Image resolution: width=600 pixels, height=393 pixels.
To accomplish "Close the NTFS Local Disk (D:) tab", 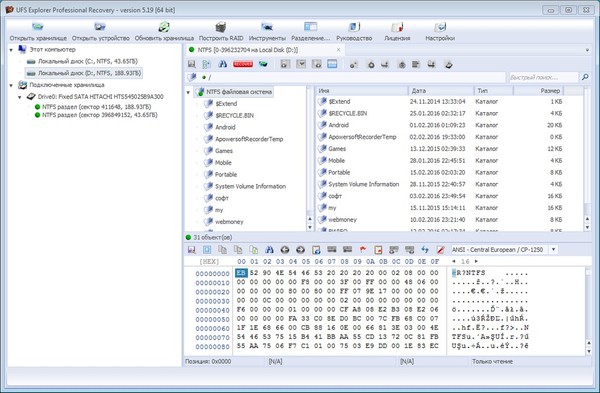I will coord(338,50).
